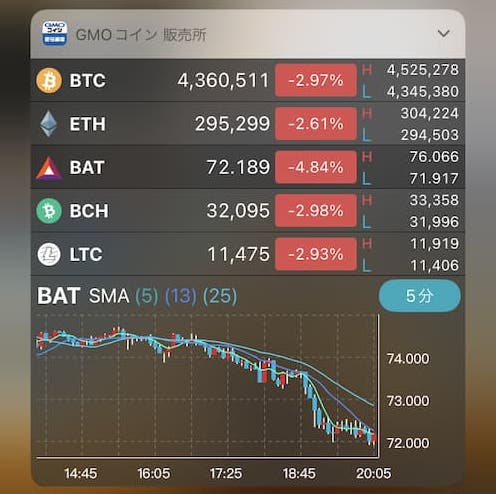Open the ETH 295,299 price
Screen dimensions: 496x494
click(232, 124)
